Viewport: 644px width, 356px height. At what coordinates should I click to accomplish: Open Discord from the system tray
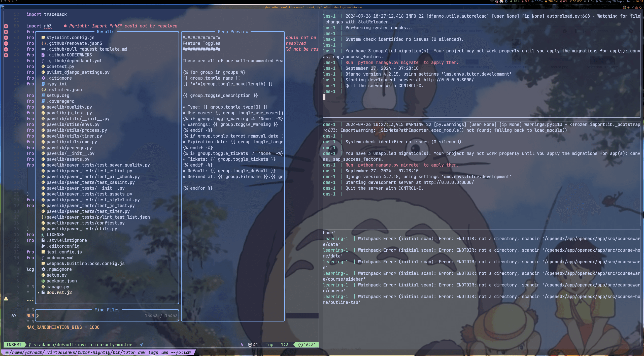[x=501, y=2]
